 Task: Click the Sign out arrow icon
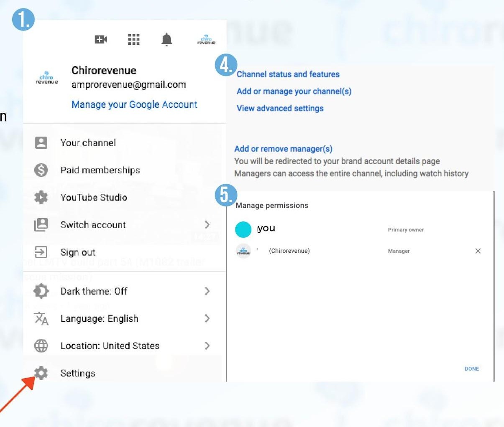41,252
